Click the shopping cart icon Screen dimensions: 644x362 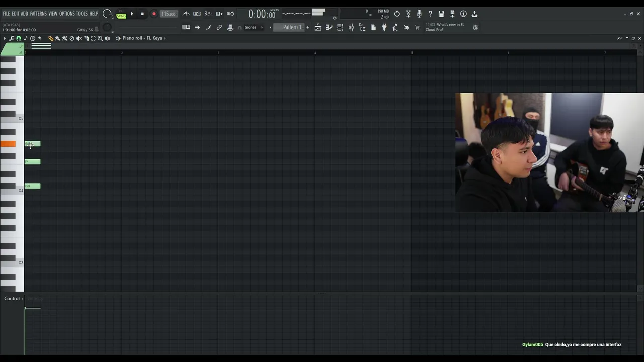(x=417, y=27)
